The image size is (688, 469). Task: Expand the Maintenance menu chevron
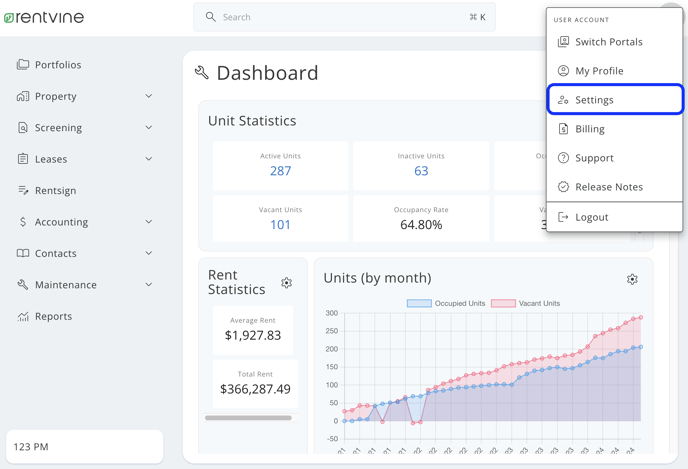149,285
